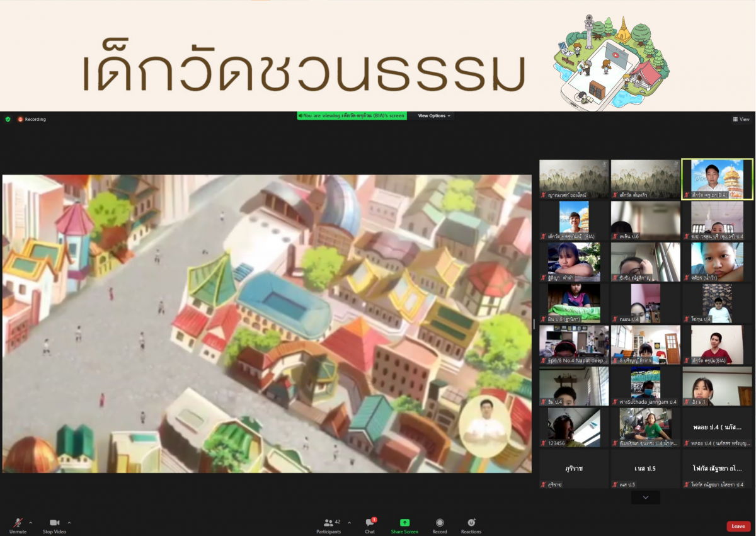The width and height of the screenshot is (756, 536).
Task: Expand audio options arrow next to Unmute
Action: tap(31, 522)
